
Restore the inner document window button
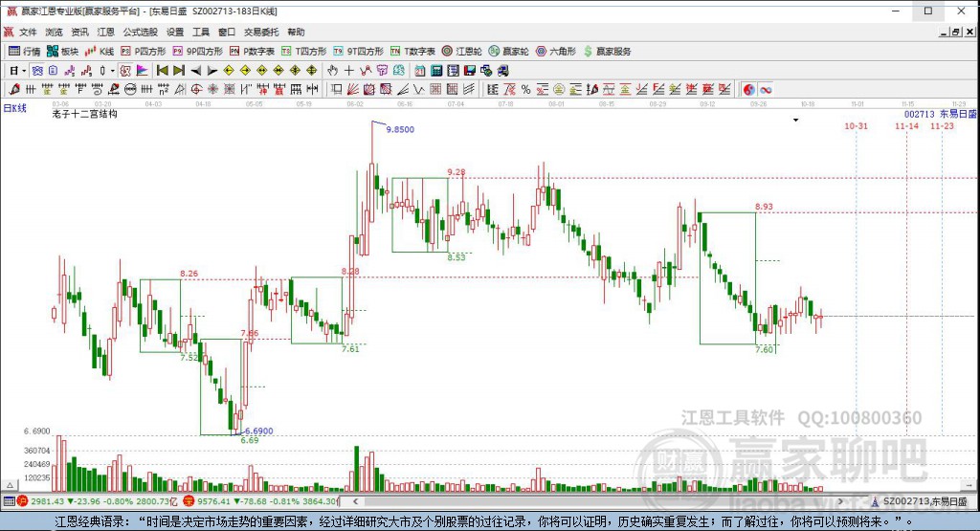click(956, 32)
